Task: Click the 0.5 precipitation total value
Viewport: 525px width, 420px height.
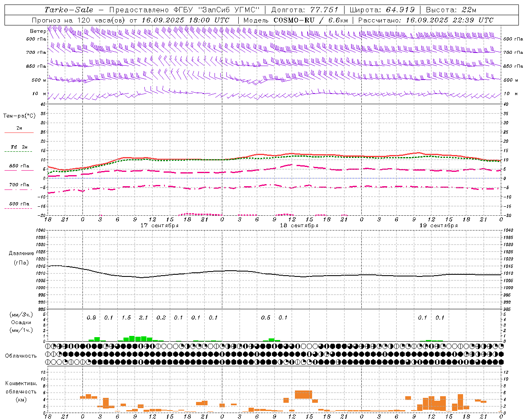Action: point(265,318)
